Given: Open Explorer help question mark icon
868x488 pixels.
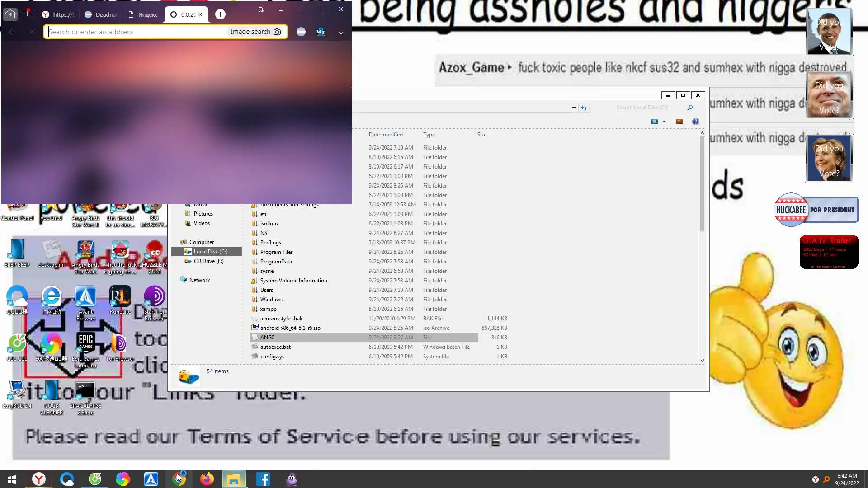Looking at the screenshot, I should [x=696, y=122].
